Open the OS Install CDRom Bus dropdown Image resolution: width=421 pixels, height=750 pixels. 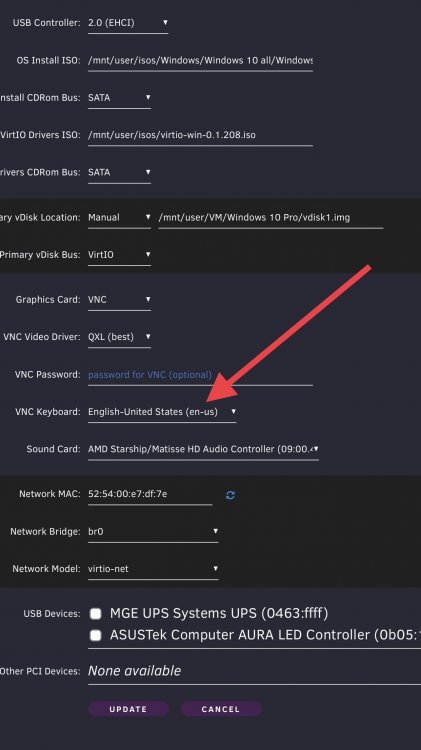coord(119,98)
